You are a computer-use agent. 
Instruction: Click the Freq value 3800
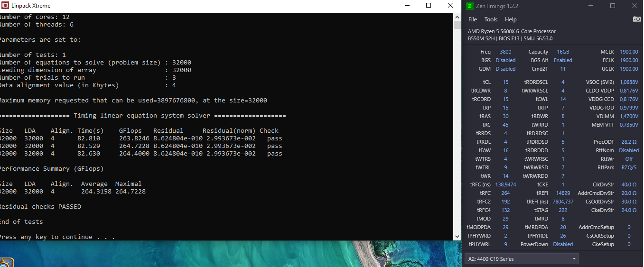click(505, 52)
